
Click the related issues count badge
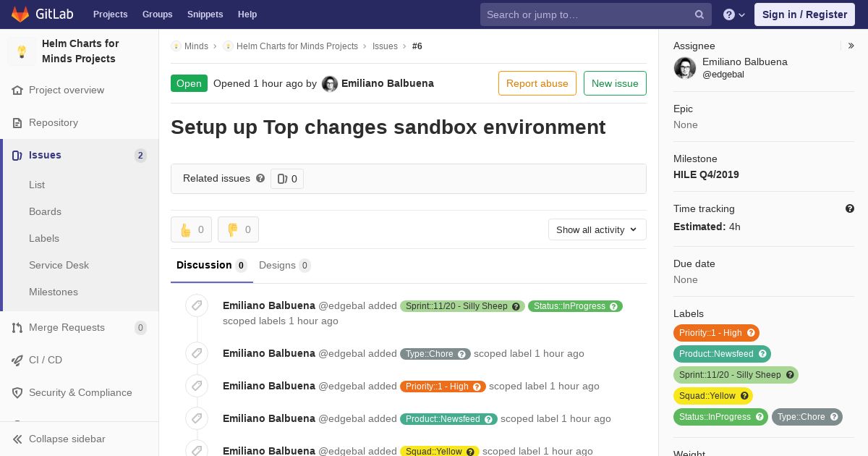[287, 179]
